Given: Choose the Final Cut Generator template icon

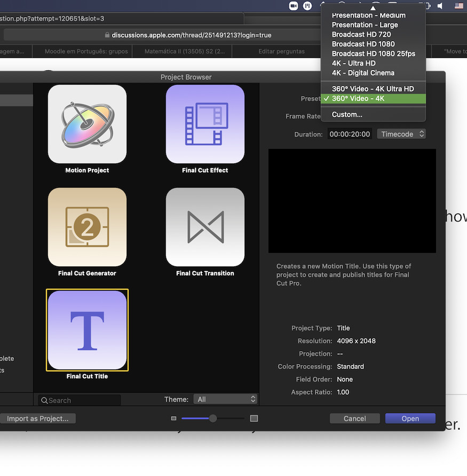Looking at the screenshot, I should point(87,227).
